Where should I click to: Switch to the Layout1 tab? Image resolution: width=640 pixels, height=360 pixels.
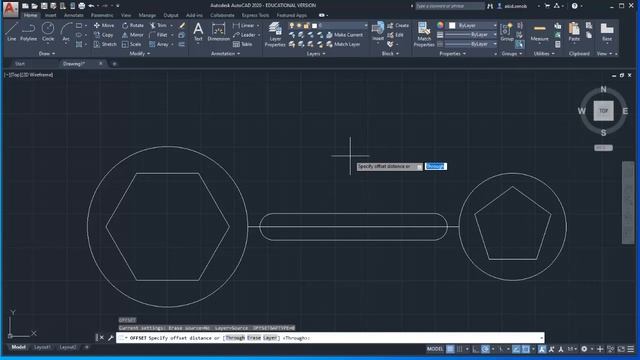42,347
